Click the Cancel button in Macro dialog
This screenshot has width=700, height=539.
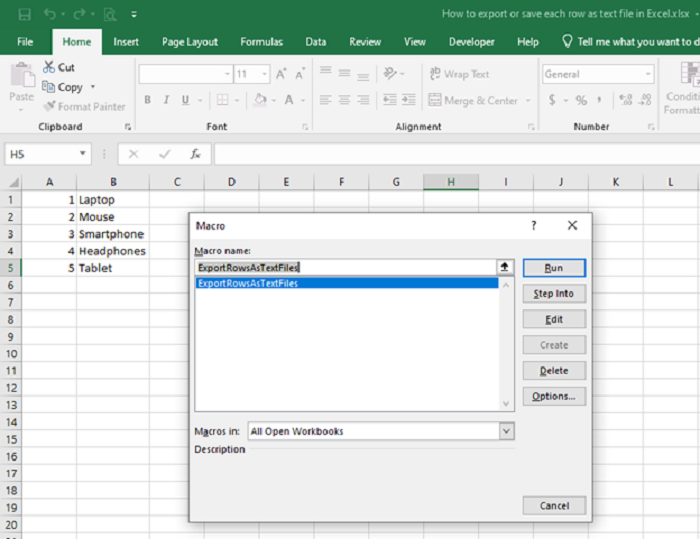[554, 506]
